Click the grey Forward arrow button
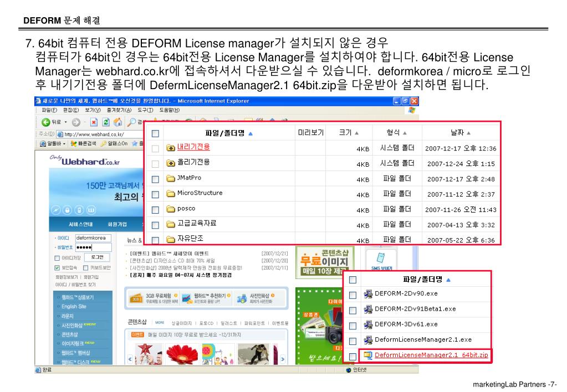This screenshot has width=567, height=392. click(76, 122)
